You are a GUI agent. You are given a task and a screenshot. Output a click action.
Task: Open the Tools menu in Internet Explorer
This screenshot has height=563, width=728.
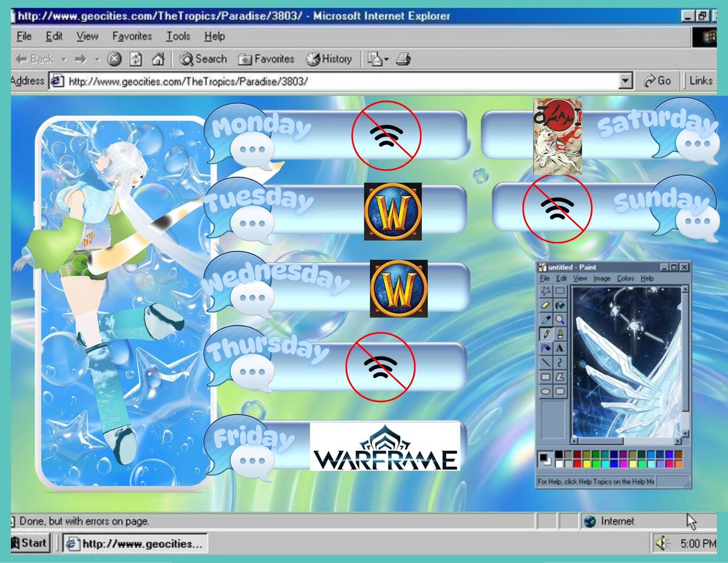[179, 36]
